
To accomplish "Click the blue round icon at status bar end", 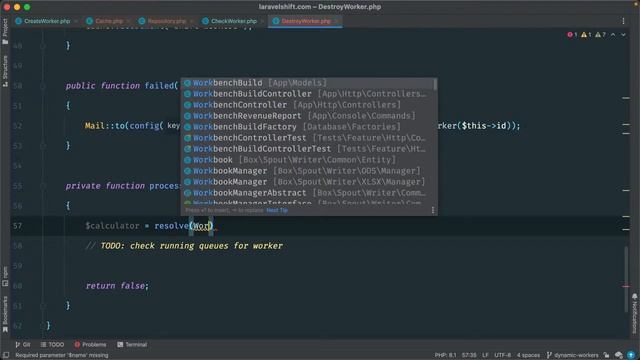I will pyautogui.click(x=631, y=355).
